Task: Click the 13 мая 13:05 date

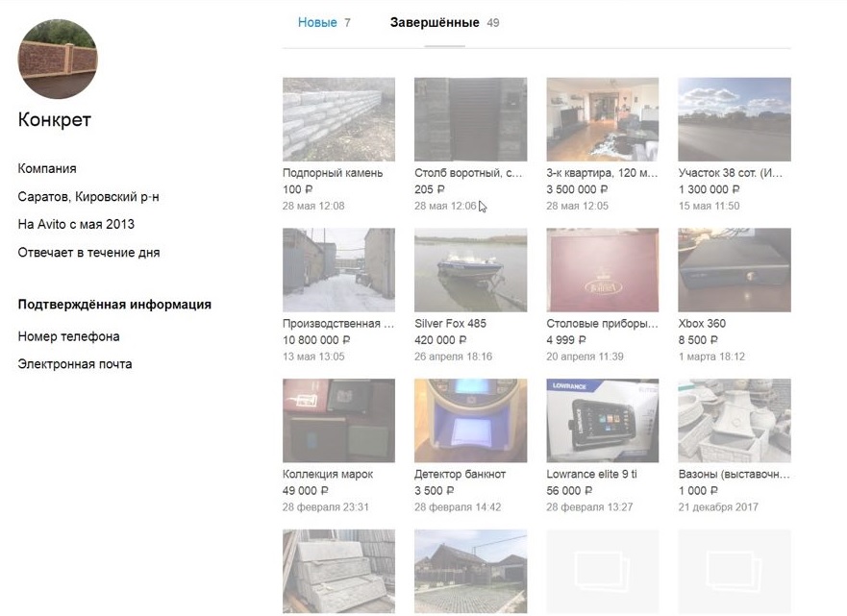Action: [313, 357]
